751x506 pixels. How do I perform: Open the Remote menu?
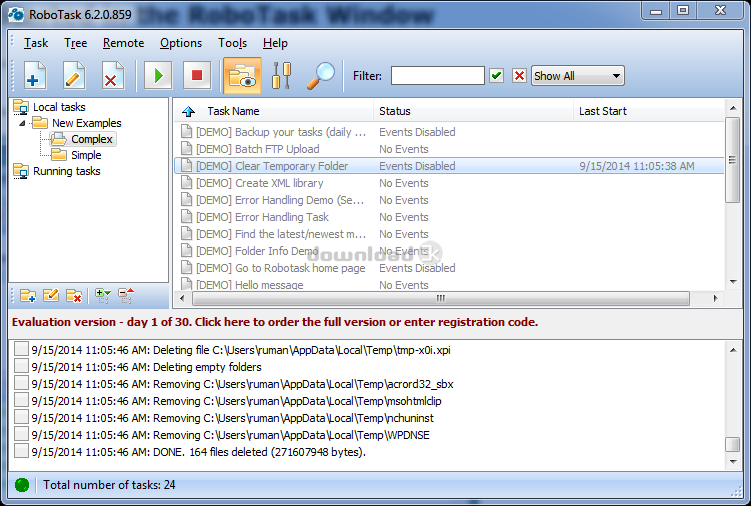pos(123,43)
